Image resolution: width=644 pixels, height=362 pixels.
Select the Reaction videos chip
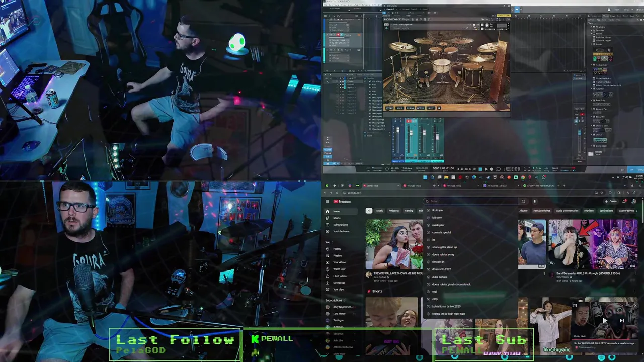point(542,211)
